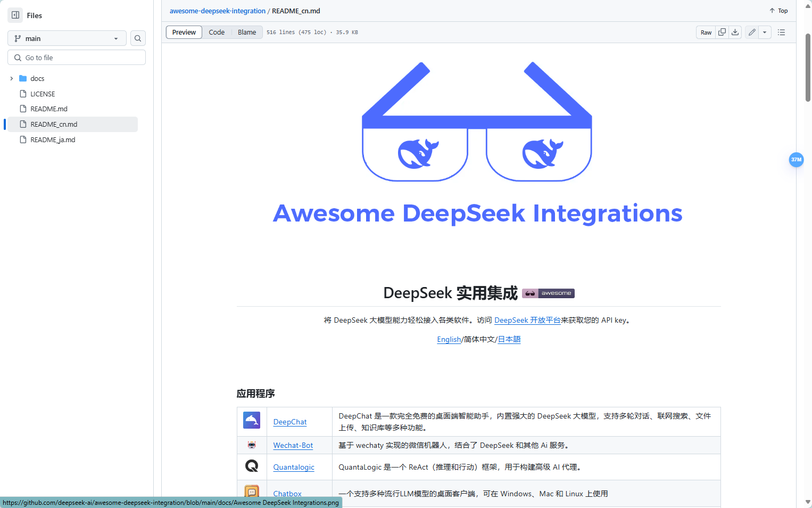Screen dimensions: 812x508
Task: Click the 516 lines file info text
Action: 312,32
